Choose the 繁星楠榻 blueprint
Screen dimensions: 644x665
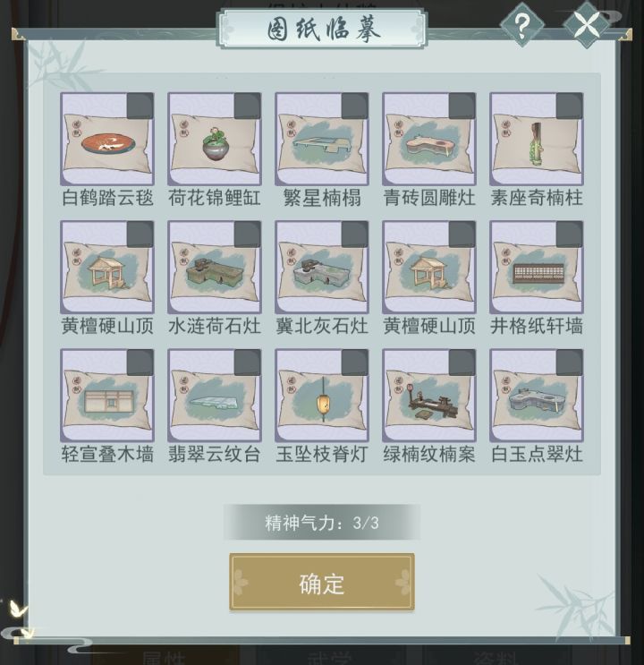322,139
